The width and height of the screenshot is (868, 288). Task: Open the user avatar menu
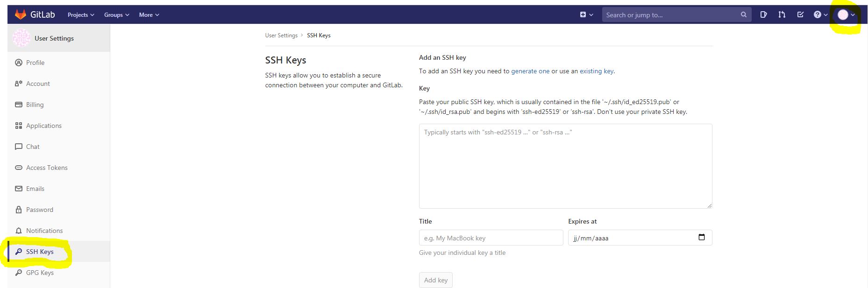pyautogui.click(x=846, y=15)
